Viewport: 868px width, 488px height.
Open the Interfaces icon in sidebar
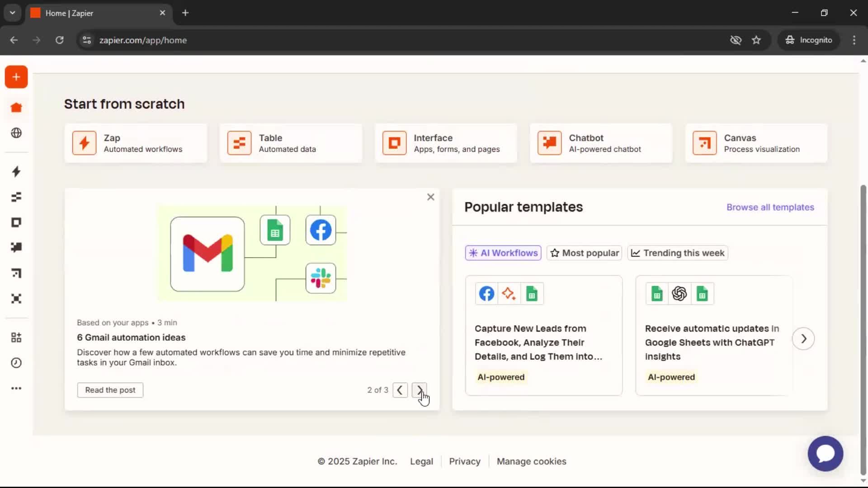click(x=16, y=222)
